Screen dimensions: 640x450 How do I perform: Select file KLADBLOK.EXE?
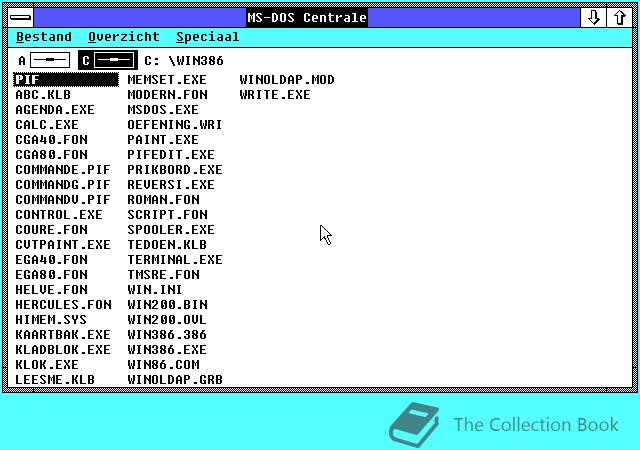[63, 350]
